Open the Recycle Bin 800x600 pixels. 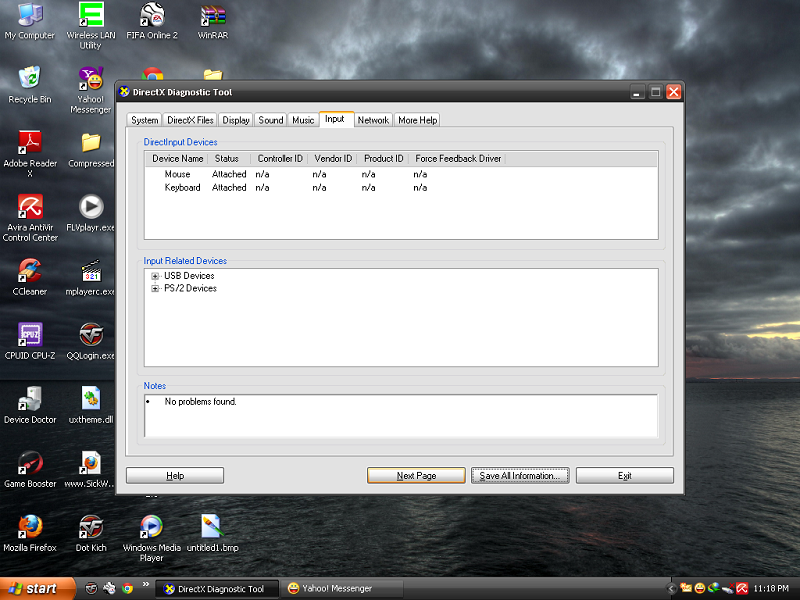pos(30,79)
